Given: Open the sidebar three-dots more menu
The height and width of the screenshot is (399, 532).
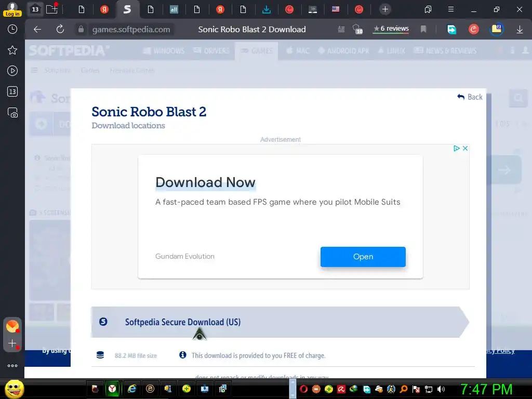Looking at the screenshot, I should [12, 366].
